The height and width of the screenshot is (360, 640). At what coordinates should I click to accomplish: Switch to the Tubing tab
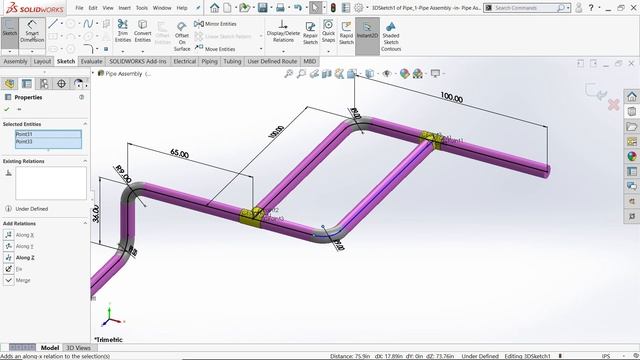pyautogui.click(x=232, y=61)
